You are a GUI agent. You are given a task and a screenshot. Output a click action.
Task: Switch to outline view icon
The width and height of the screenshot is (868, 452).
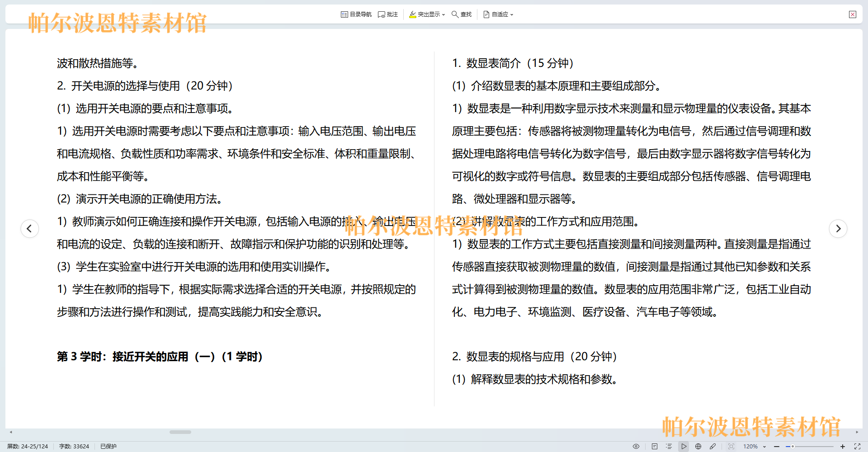coord(669,446)
